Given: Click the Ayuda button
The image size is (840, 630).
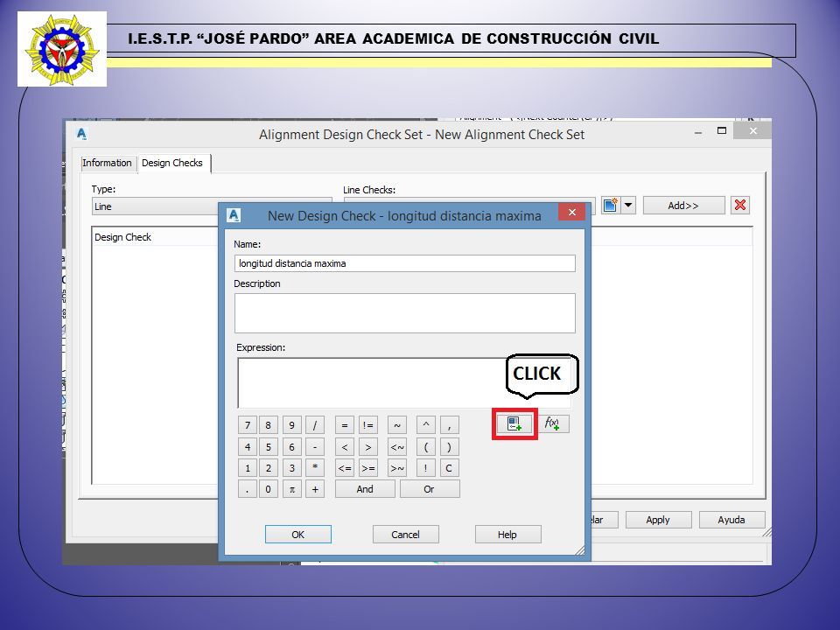Looking at the screenshot, I should pyautogui.click(x=731, y=520).
